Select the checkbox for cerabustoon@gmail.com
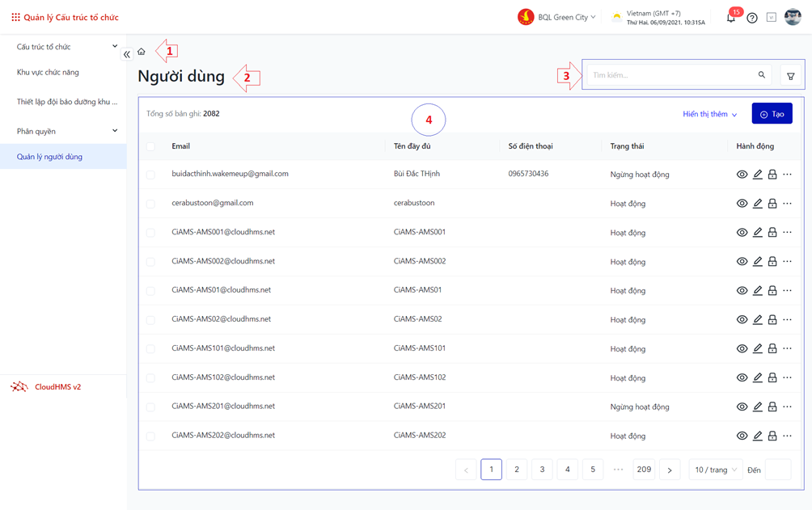The height and width of the screenshot is (510, 812). (150, 204)
